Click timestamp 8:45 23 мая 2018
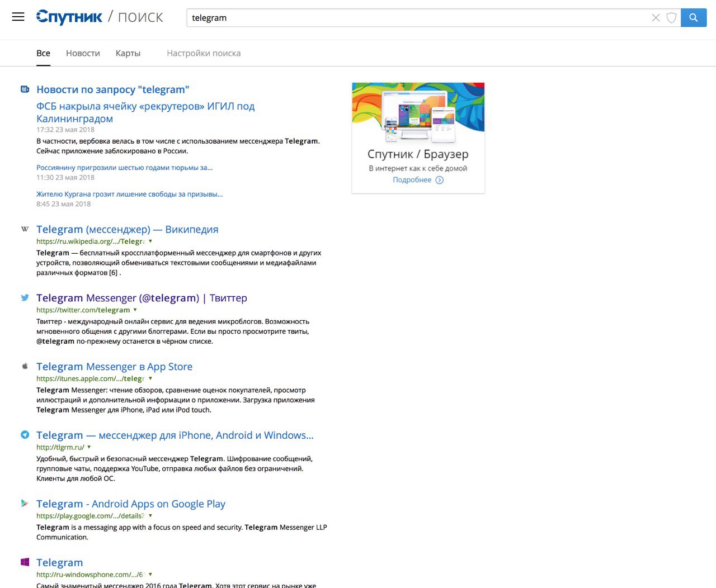Viewport: 716px width, 588px height. tap(63, 204)
